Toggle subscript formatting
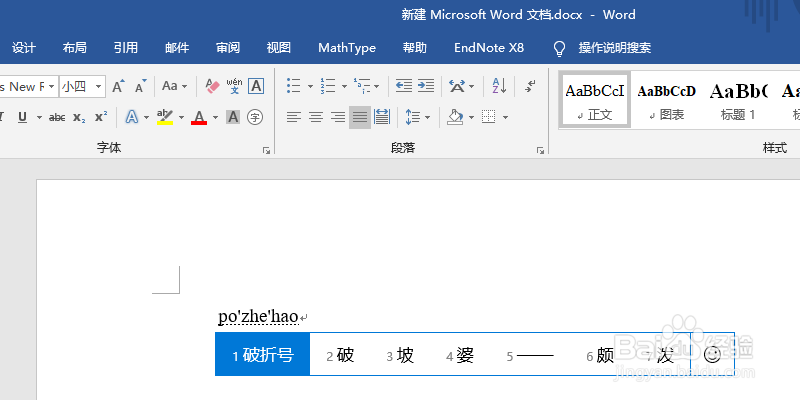The image size is (800, 400). (79, 117)
